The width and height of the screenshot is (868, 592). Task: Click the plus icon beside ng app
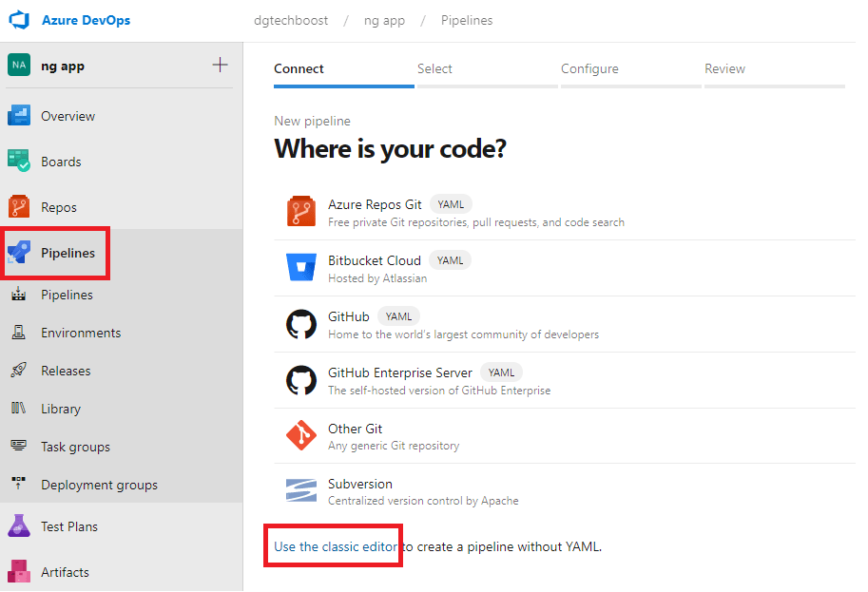[x=220, y=65]
